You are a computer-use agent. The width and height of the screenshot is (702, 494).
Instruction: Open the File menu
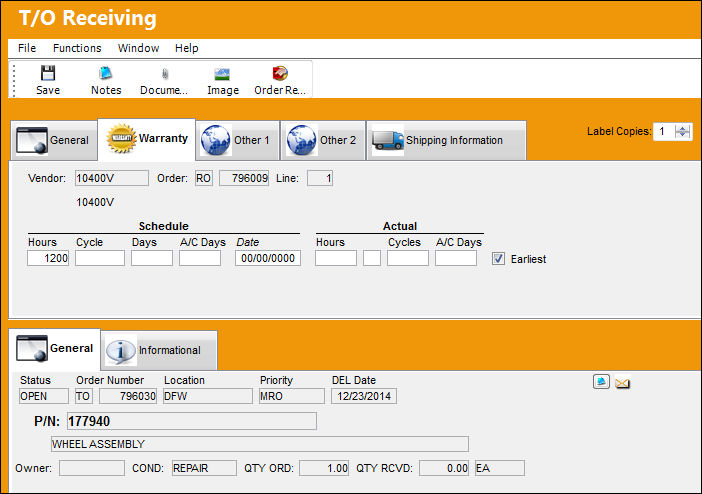27,48
